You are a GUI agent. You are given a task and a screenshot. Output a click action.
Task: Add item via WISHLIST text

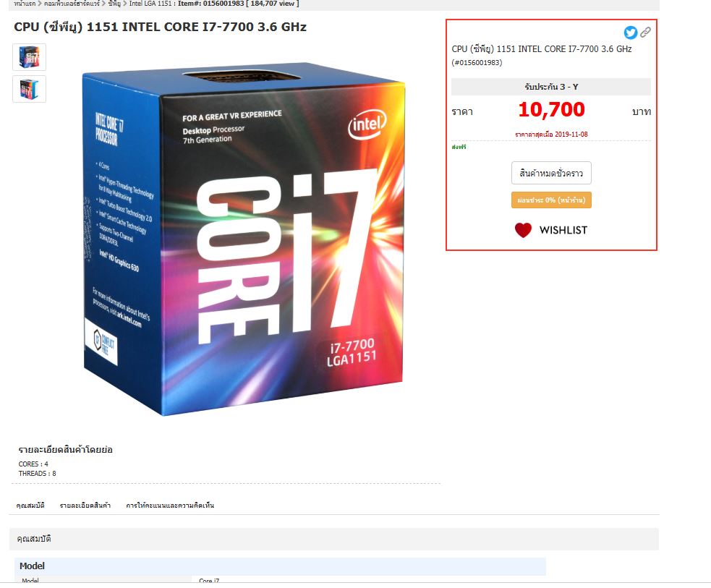pos(563,230)
